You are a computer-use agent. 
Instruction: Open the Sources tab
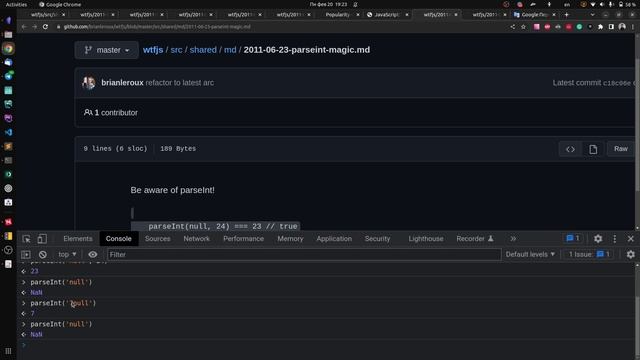click(158, 239)
